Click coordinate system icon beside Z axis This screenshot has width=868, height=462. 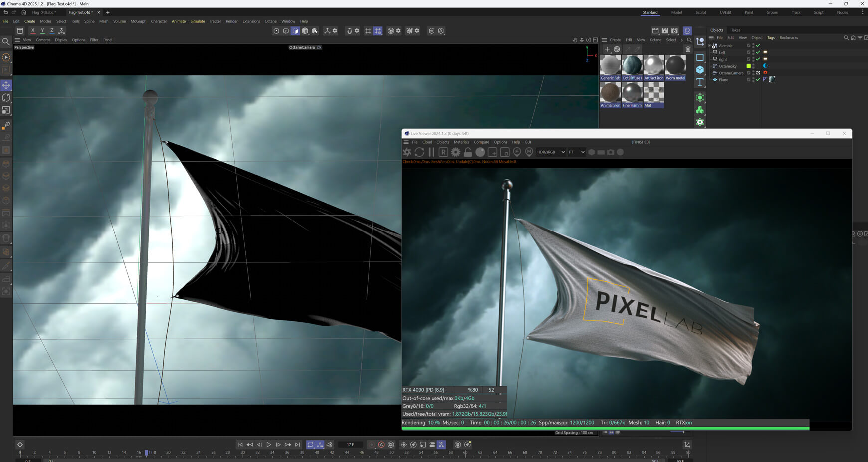62,31
